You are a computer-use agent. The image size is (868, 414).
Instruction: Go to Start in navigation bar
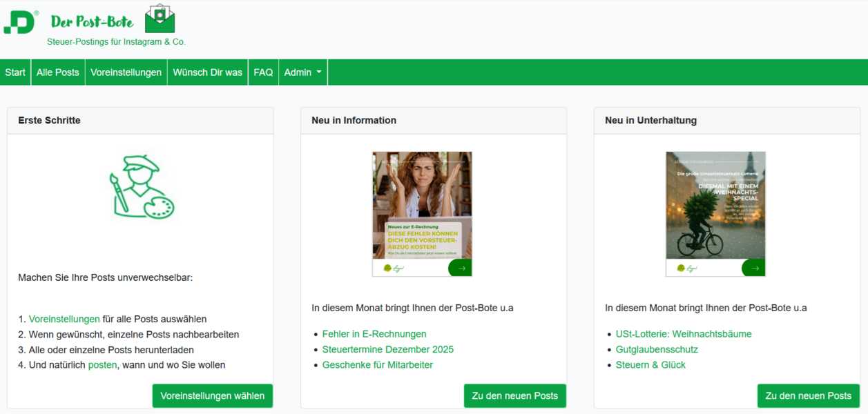pyautogui.click(x=15, y=72)
